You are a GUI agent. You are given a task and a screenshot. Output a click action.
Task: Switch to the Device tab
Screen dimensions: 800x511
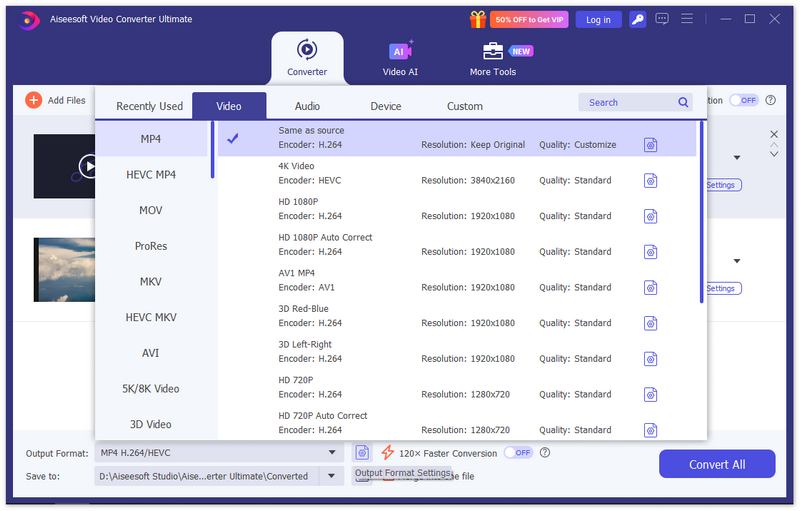[x=385, y=106]
